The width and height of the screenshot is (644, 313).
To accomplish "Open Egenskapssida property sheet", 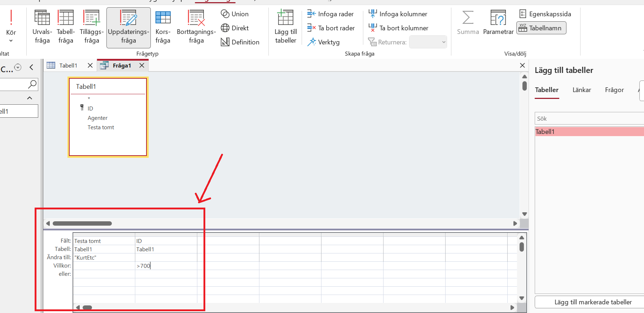I will point(545,14).
